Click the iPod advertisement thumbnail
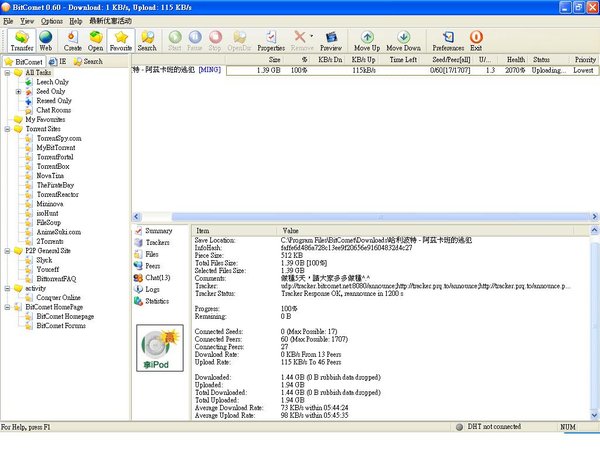Image resolution: width=600 pixels, height=450 pixels. pyautogui.click(x=160, y=348)
